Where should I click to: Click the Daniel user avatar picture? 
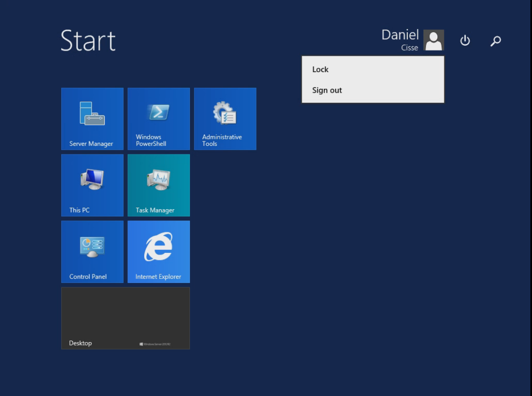tap(434, 40)
